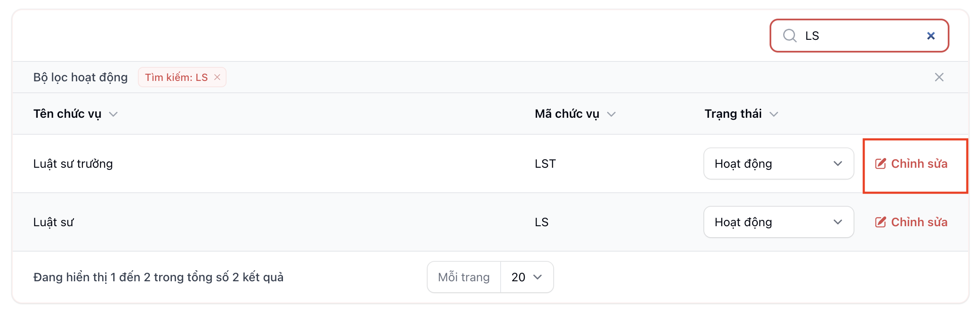Screen dimensions: 980x316
Task: Click the edit pencil icon for Luật sư
Action: pos(880,222)
